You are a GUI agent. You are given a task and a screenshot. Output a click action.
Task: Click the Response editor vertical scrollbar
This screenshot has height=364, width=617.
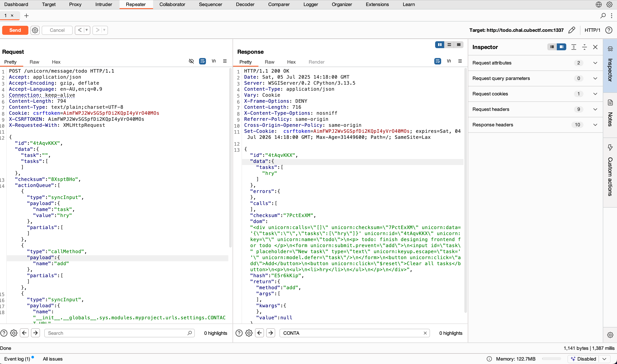[x=465, y=190]
